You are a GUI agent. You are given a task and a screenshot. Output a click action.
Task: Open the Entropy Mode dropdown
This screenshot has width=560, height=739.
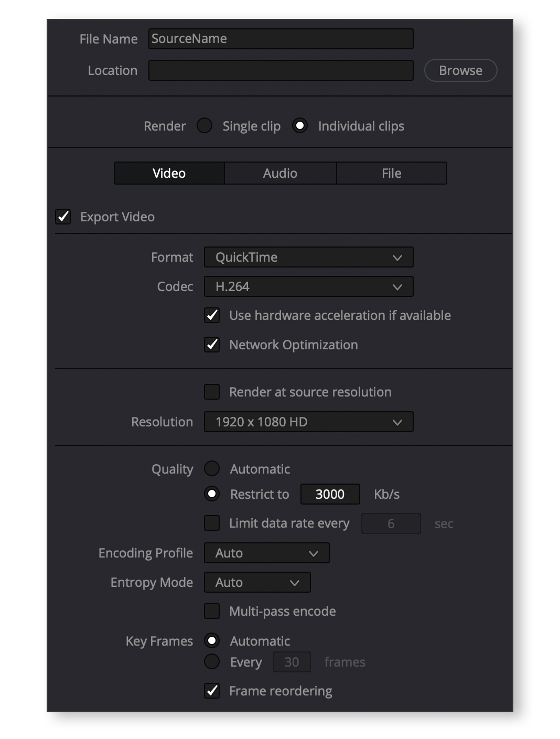(x=257, y=582)
